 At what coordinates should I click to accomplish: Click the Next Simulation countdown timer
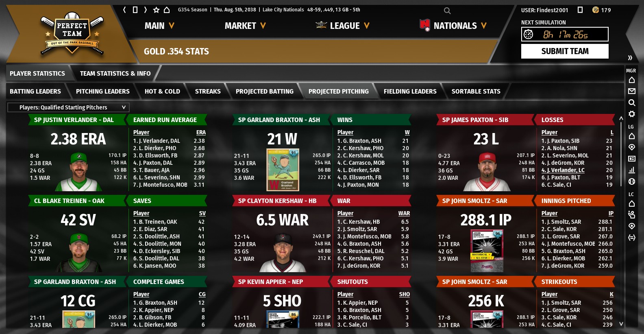coord(565,35)
